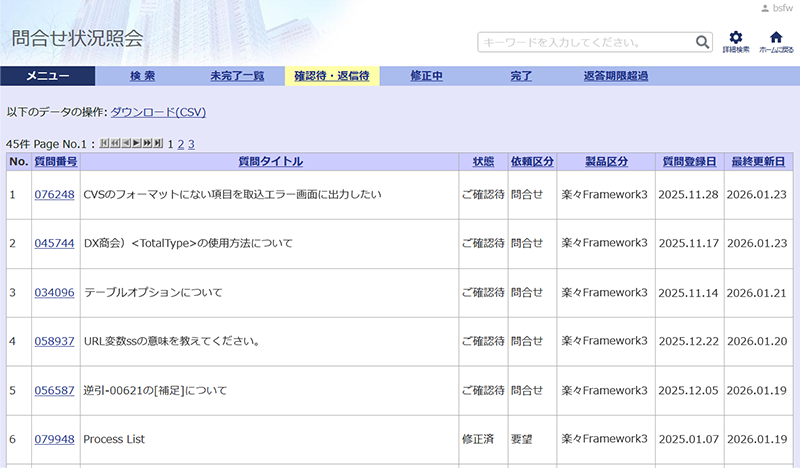
Task: Open 詳細検索 via the gear icon
Action: 735,38
